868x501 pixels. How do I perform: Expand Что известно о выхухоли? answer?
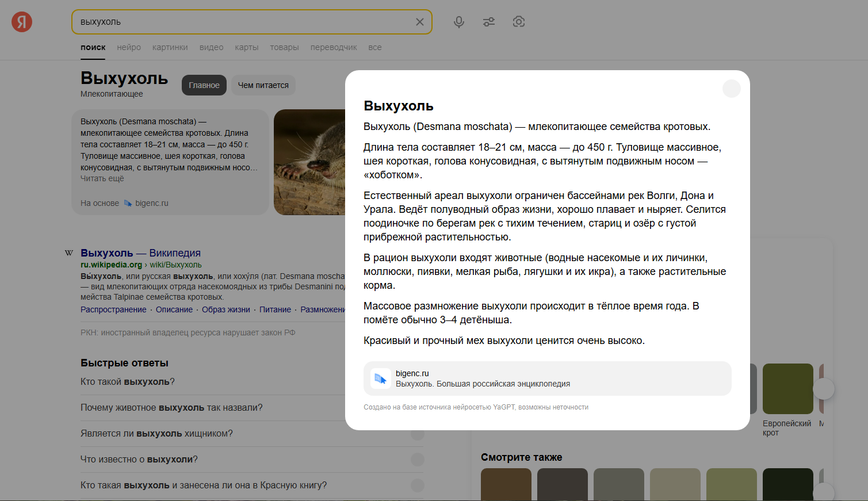coord(252,460)
